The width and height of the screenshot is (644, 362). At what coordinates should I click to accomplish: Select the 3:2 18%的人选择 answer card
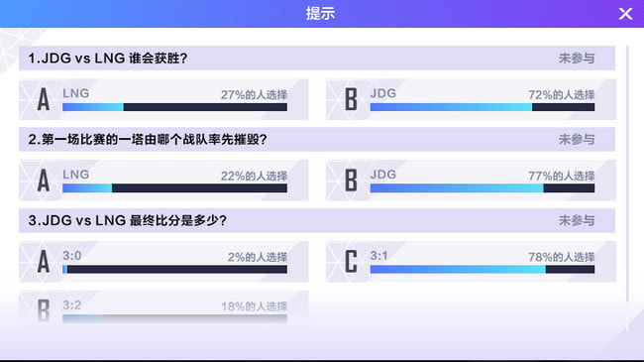pyautogui.click(x=163, y=306)
